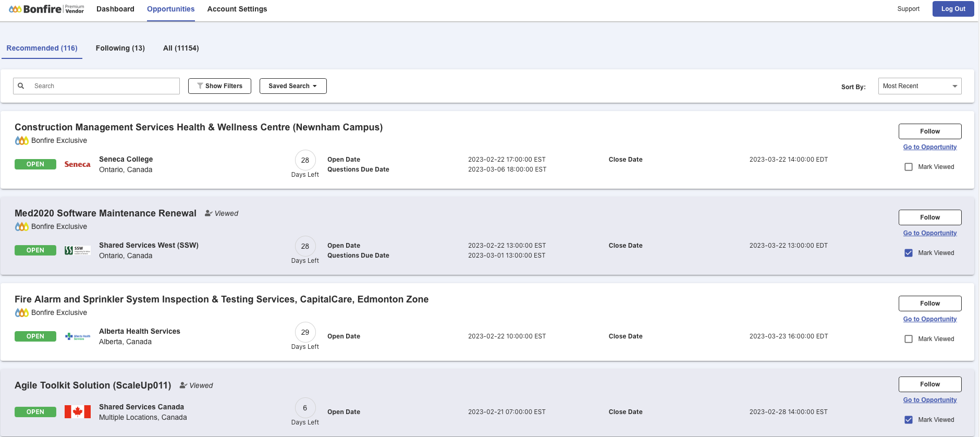Screen dimensions: 980x437
Task: Click the 28 days left circle for Med2020
Action: pos(305,246)
